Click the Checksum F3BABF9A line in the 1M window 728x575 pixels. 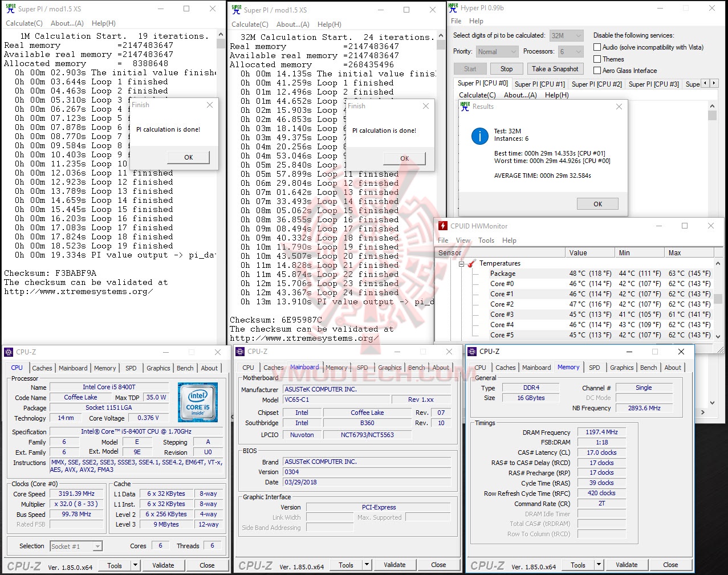50,273
